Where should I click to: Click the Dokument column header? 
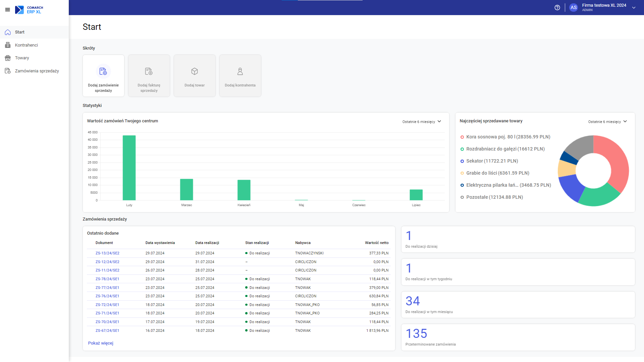pos(104,243)
